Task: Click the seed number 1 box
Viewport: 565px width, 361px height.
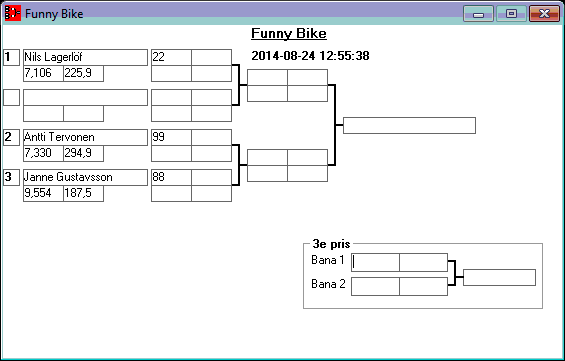Action: click(12, 57)
